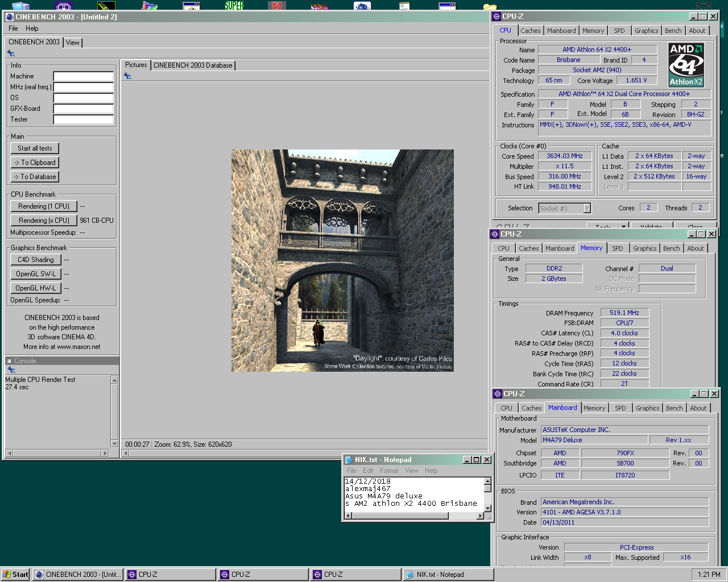
Task: Click the pin icon under the CINEBENCH 2003 tab
Action: click(x=11, y=53)
